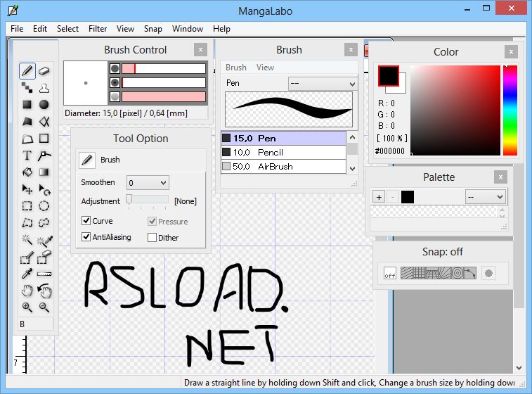Pick a hue on the rainbow strip
Image resolution: width=532 pixels, height=394 pixels.
[x=510, y=110]
